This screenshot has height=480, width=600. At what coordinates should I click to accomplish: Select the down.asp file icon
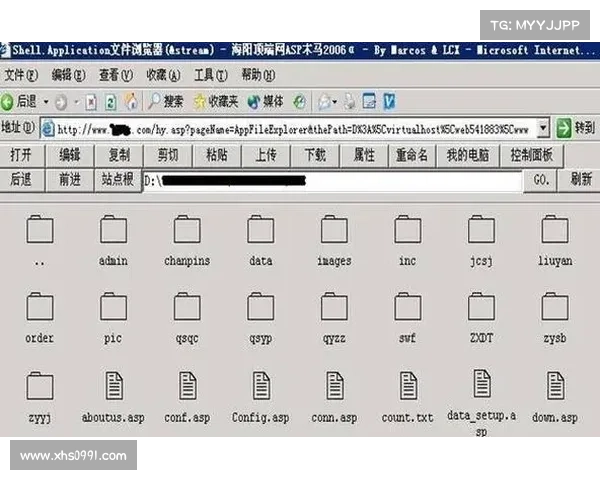(556, 386)
